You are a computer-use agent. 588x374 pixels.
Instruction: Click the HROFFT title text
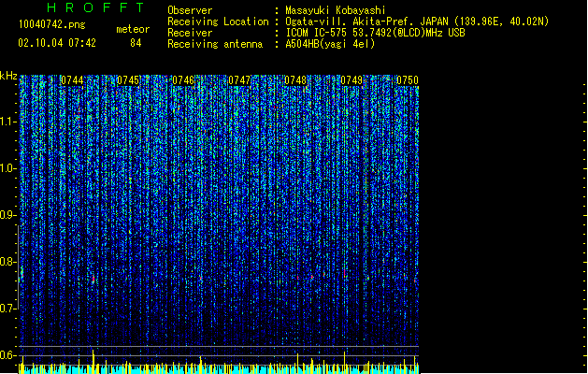96,7
